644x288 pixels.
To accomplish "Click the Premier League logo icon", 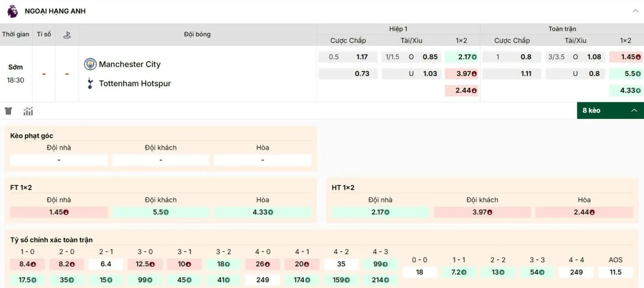I will tap(11, 11).
